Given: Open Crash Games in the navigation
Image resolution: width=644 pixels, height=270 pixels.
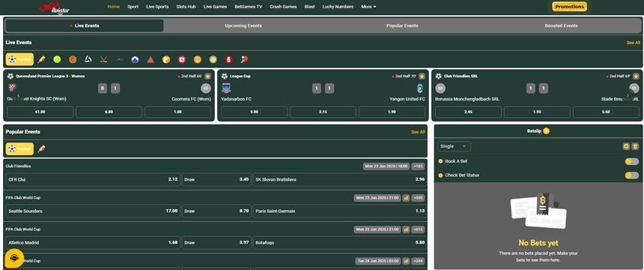Looking at the screenshot, I should (x=283, y=7).
